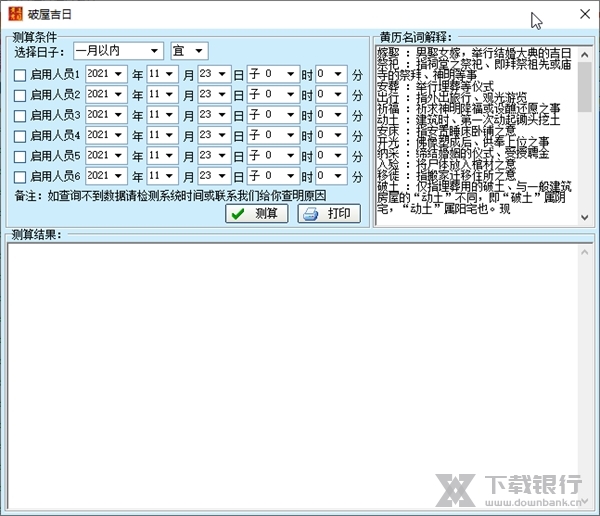Open the year dropdown for 人员6
Screen dimensions: 600x516
(106, 176)
